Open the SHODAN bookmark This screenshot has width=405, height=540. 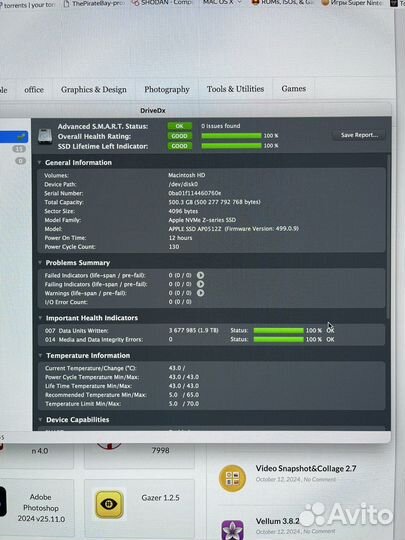(x=162, y=3)
